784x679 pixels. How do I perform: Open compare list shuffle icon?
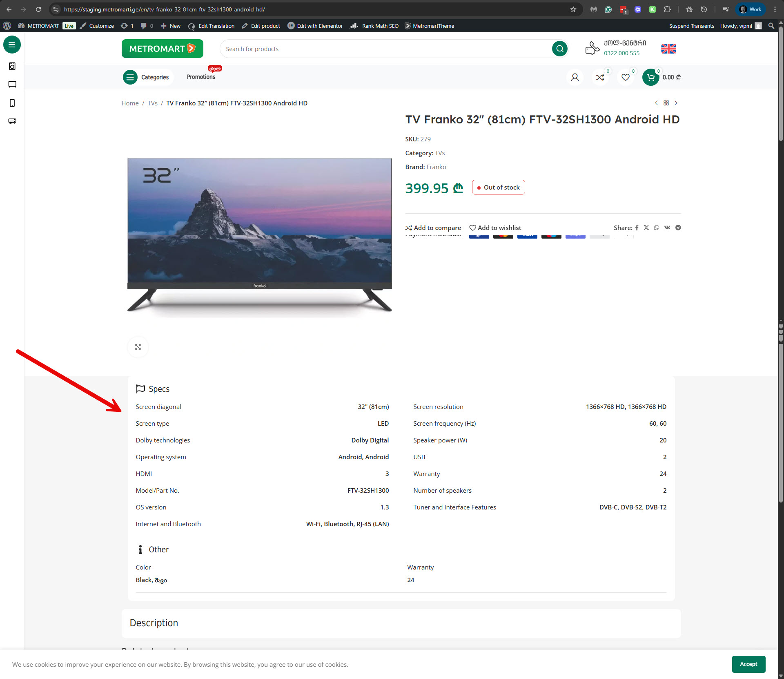(600, 77)
